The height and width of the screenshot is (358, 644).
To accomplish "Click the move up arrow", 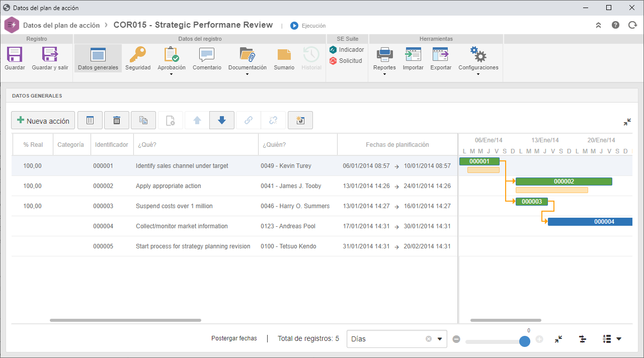I will tap(197, 120).
